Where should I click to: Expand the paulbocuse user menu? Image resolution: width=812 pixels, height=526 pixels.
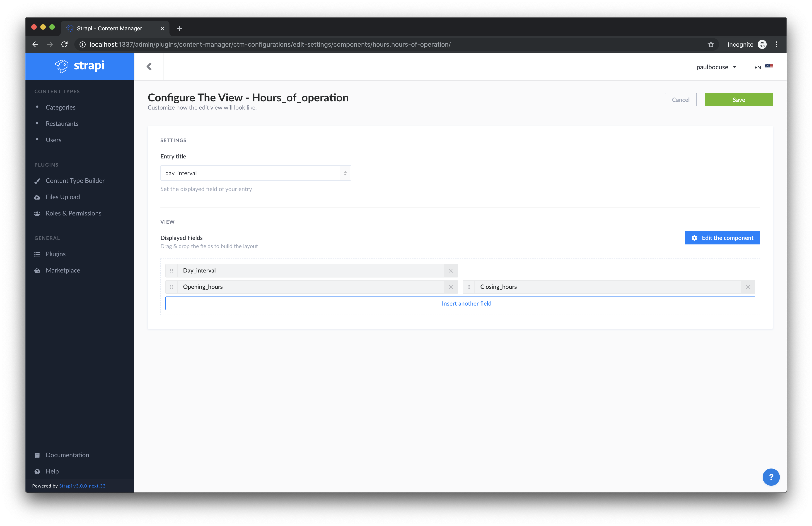(716, 67)
